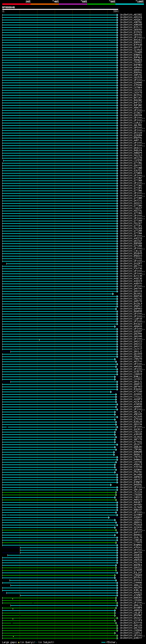
Task: Select label UniRef100_Q4UB33
Action: [131, 555]
